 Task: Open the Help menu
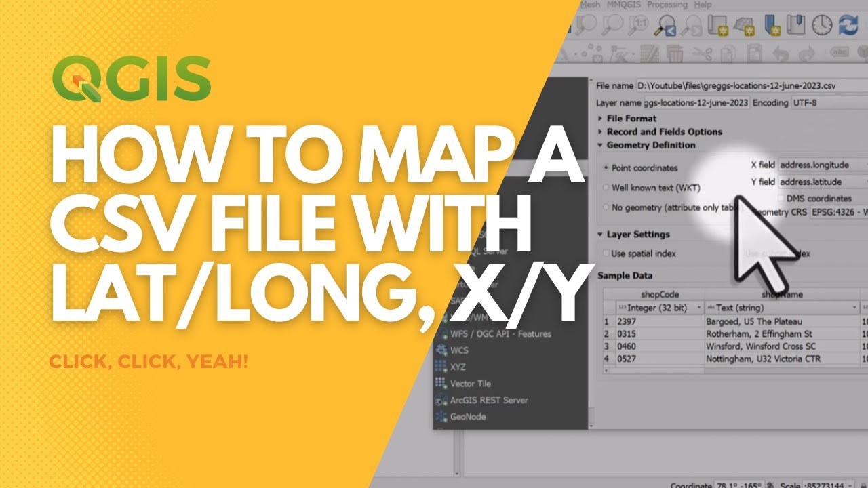pyautogui.click(x=703, y=5)
